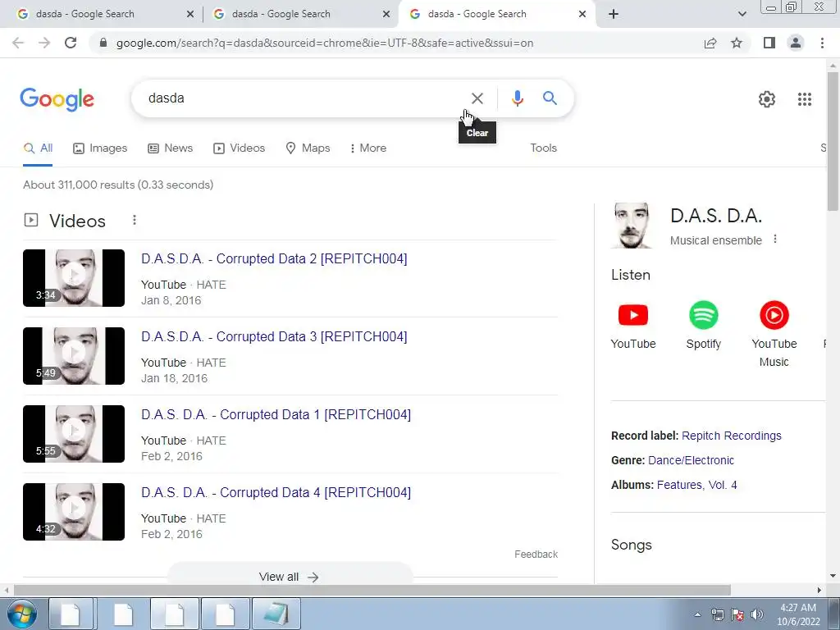
Task: Open the Chrome profile avatar icon
Action: point(796,43)
